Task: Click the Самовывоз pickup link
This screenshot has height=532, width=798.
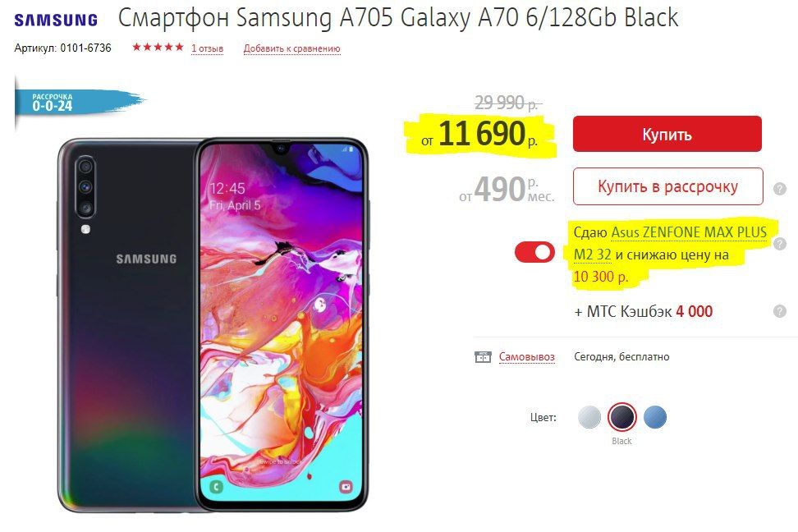Action: click(527, 357)
